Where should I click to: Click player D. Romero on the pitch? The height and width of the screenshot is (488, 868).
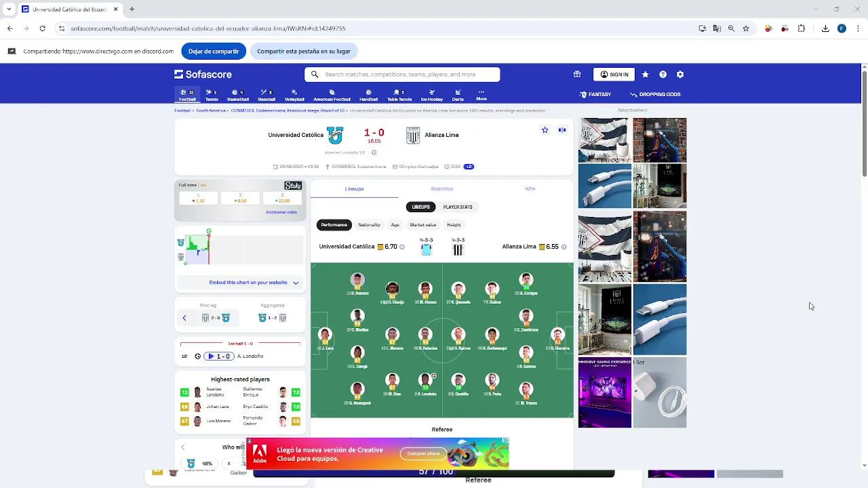(357, 284)
